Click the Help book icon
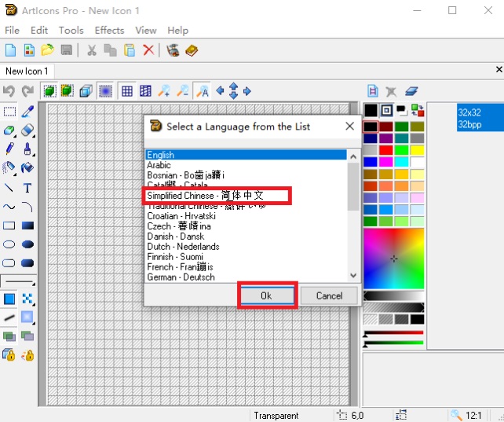The width and height of the screenshot is (504, 422). coord(192,50)
